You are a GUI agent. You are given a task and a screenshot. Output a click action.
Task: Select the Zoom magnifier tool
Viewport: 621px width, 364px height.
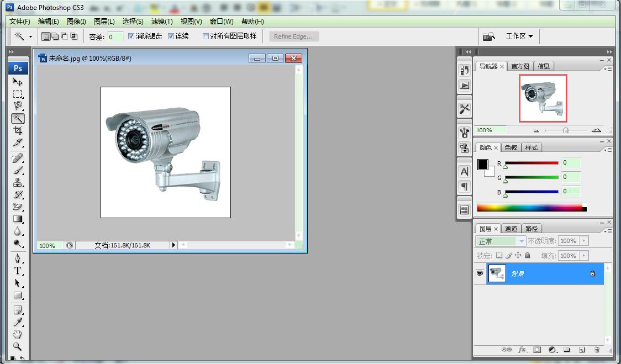tap(18, 346)
